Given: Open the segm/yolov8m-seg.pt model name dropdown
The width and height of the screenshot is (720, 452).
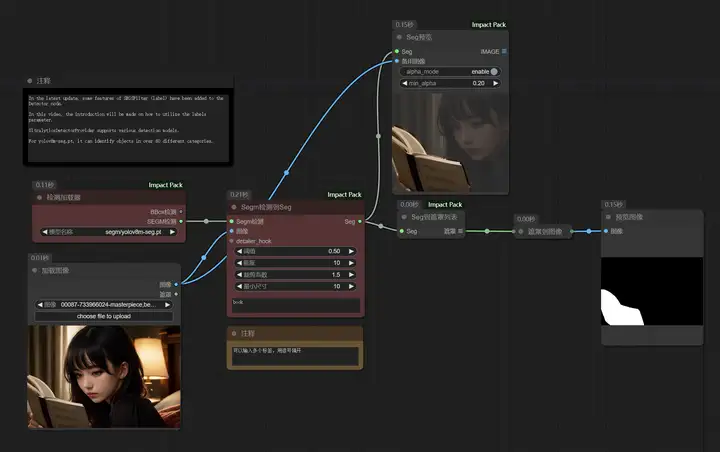Looking at the screenshot, I should [x=109, y=232].
